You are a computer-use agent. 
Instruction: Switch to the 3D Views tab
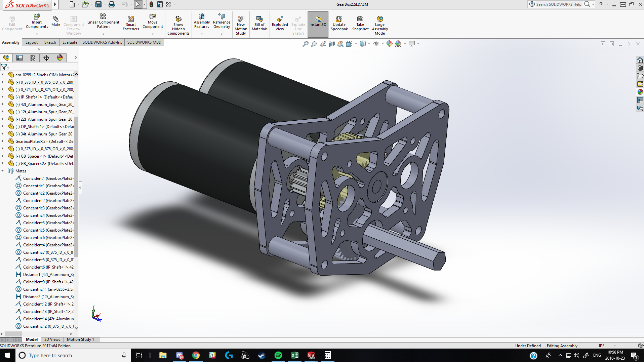click(52, 339)
